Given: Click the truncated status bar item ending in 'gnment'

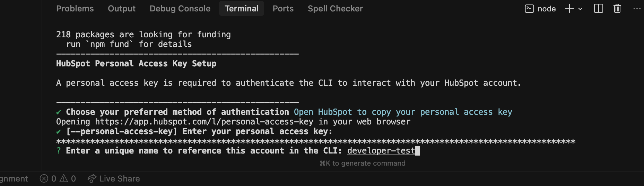Looking at the screenshot, I should [14, 178].
